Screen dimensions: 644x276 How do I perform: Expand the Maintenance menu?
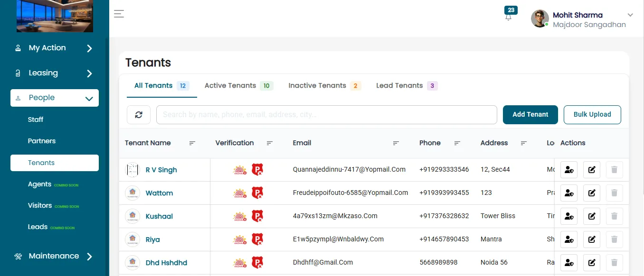click(55, 256)
